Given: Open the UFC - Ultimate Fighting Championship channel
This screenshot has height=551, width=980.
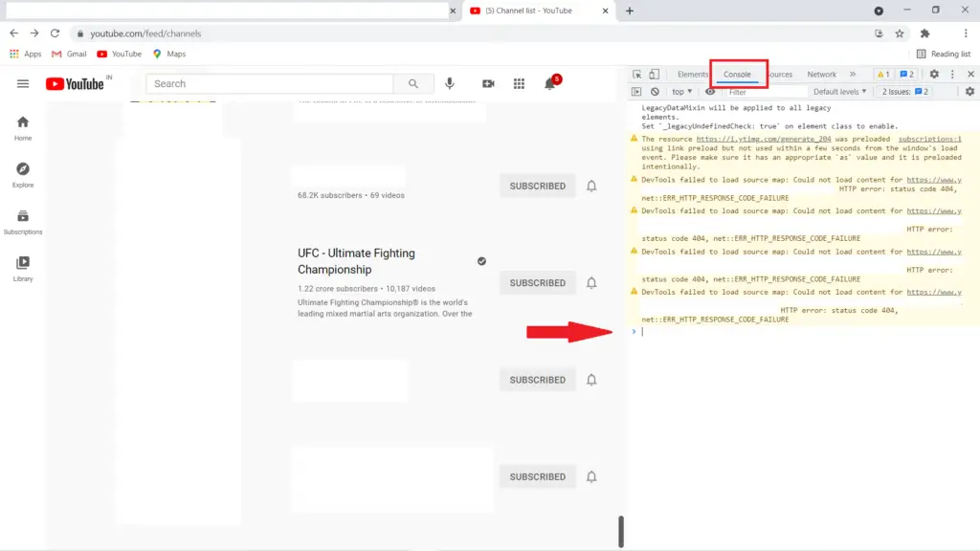Looking at the screenshot, I should tap(356, 261).
